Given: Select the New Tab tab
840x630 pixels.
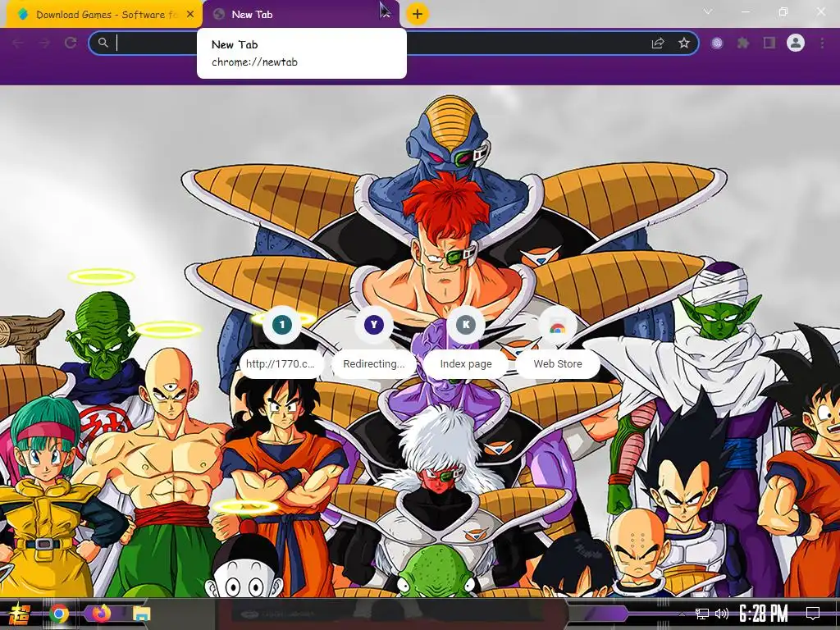Looking at the screenshot, I should [300, 15].
